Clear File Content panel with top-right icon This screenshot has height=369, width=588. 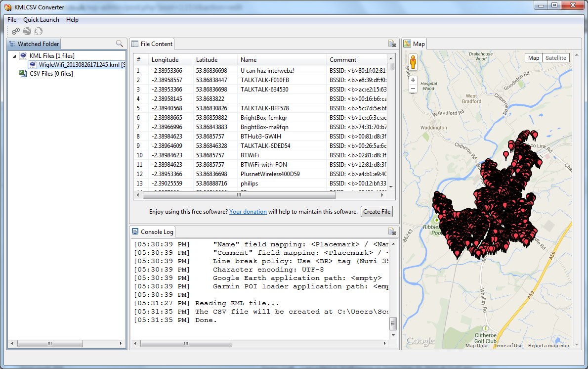(392, 44)
